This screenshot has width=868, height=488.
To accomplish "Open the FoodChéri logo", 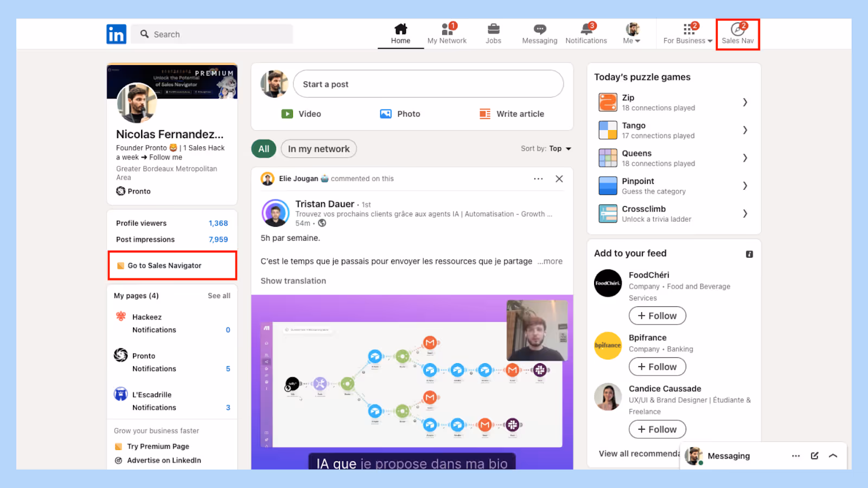I will (x=608, y=283).
